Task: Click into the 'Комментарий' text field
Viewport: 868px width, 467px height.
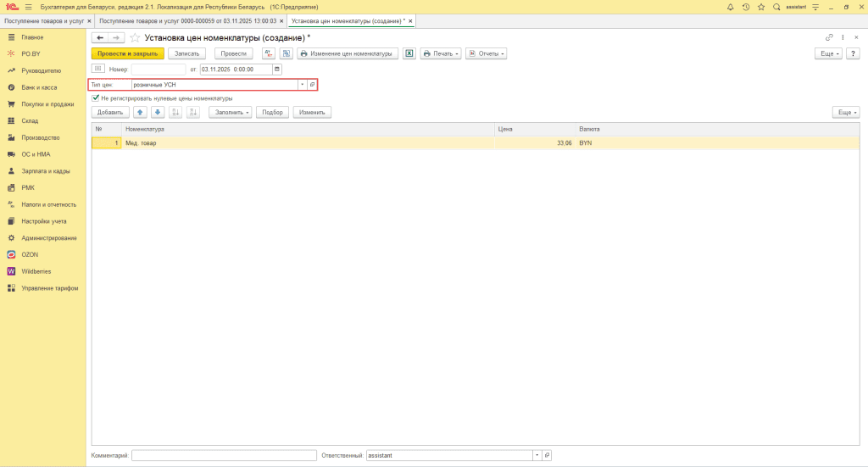Action: pos(224,455)
